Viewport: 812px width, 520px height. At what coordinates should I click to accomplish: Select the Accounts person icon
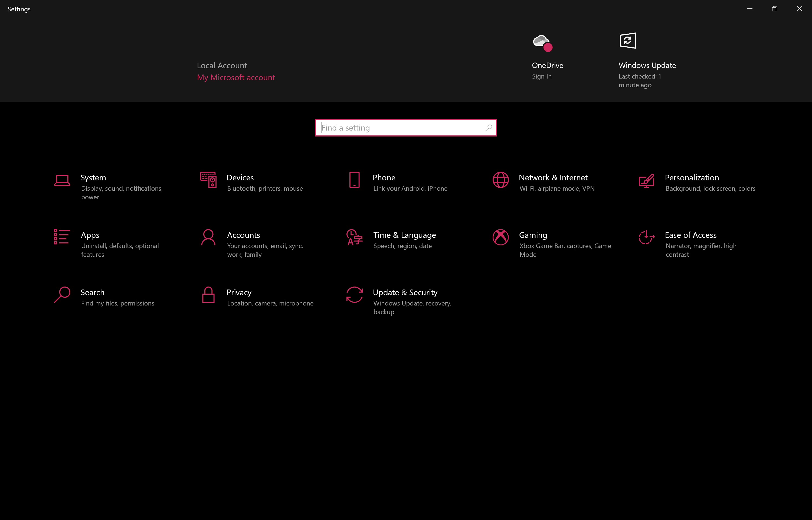pyautogui.click(x=208, y=237)
